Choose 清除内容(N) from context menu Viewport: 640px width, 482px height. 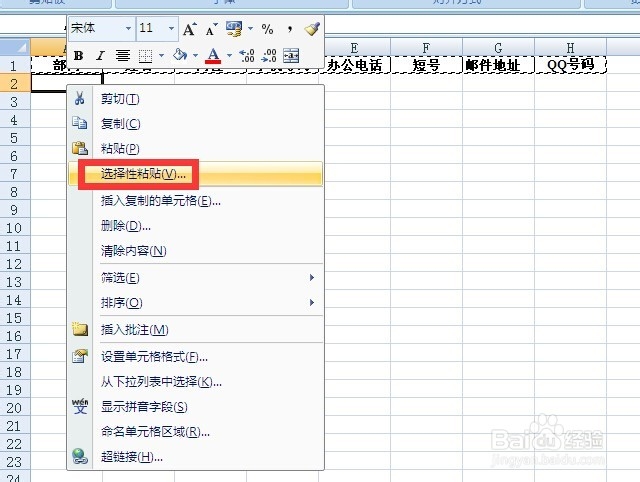(195, 251)
